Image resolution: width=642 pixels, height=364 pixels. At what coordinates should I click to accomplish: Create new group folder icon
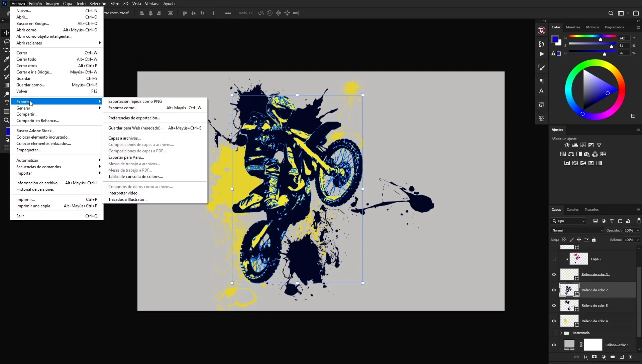tap(612, 357)
